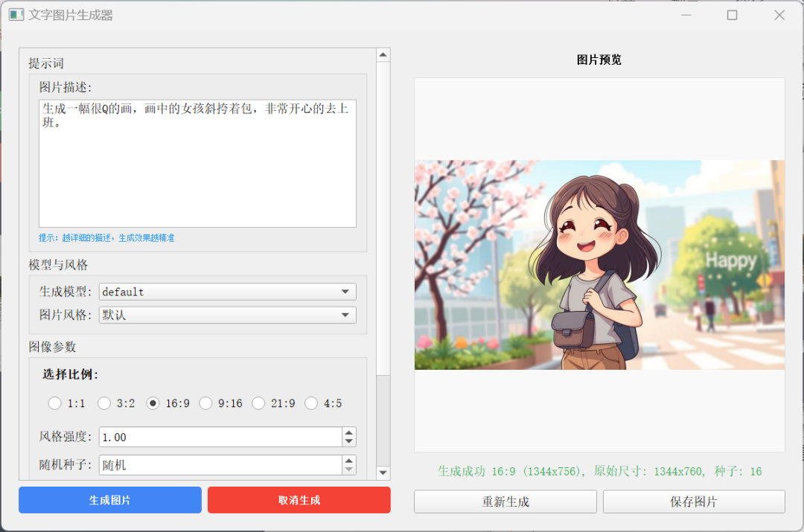Screen dimensions: 804x532
Task: Click the 生成图片 button
Action: click(x=109, y=500)
